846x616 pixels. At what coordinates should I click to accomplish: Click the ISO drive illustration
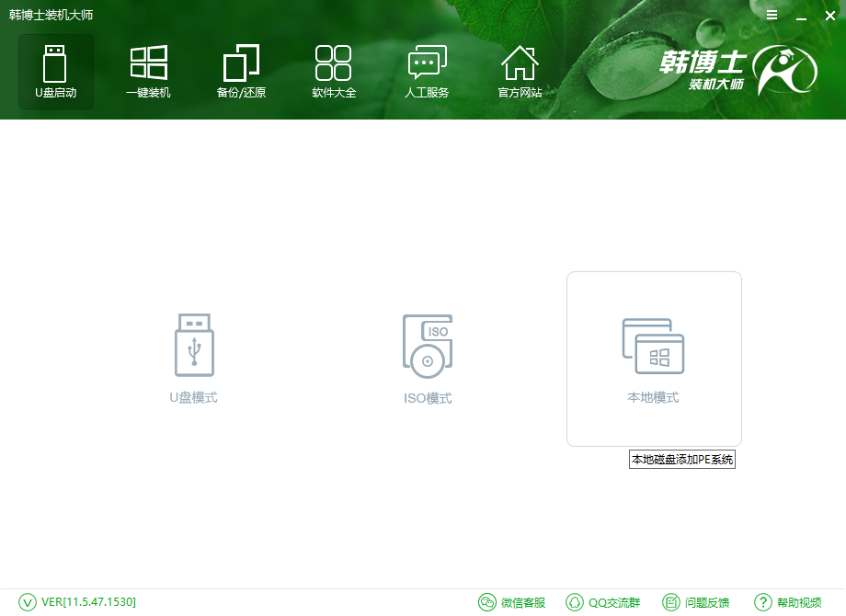pos(427,345)
